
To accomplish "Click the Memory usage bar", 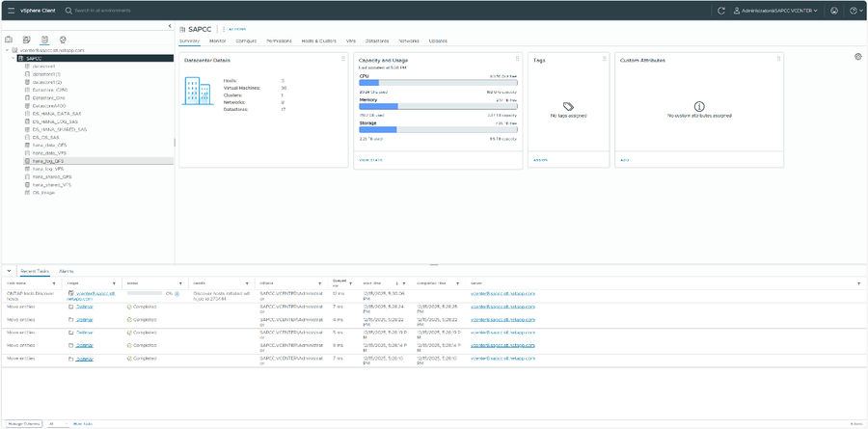I will click(x=439, y=106).
